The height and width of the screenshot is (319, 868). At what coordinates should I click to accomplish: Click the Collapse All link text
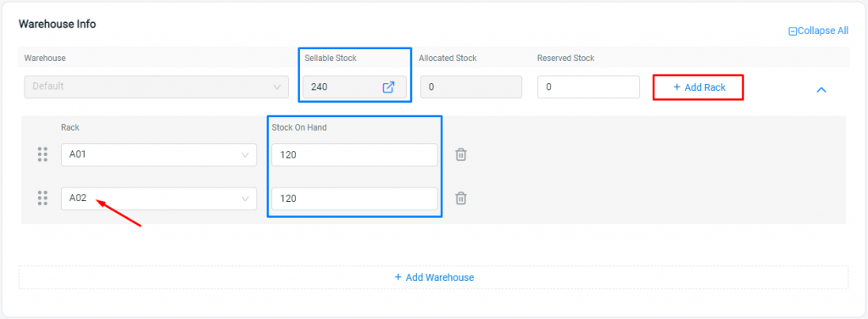coord(822,31)
